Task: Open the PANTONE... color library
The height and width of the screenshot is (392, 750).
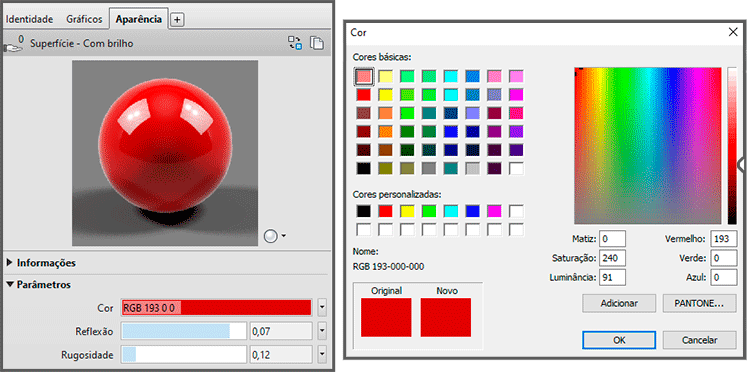Action: pos(699,304)
